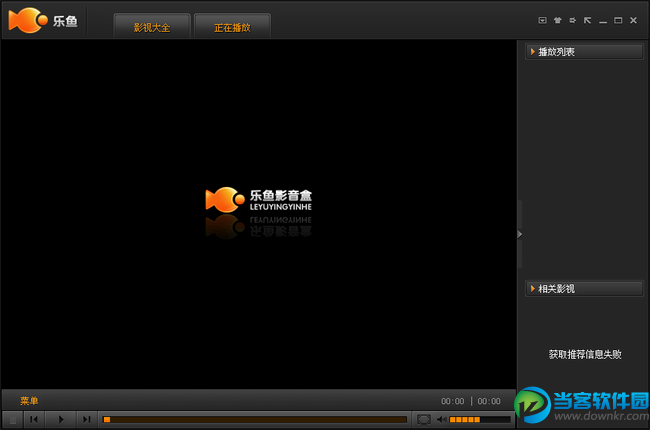Skip to the previous track
Viewport: 650px width, 430px height.
point(34,420)
